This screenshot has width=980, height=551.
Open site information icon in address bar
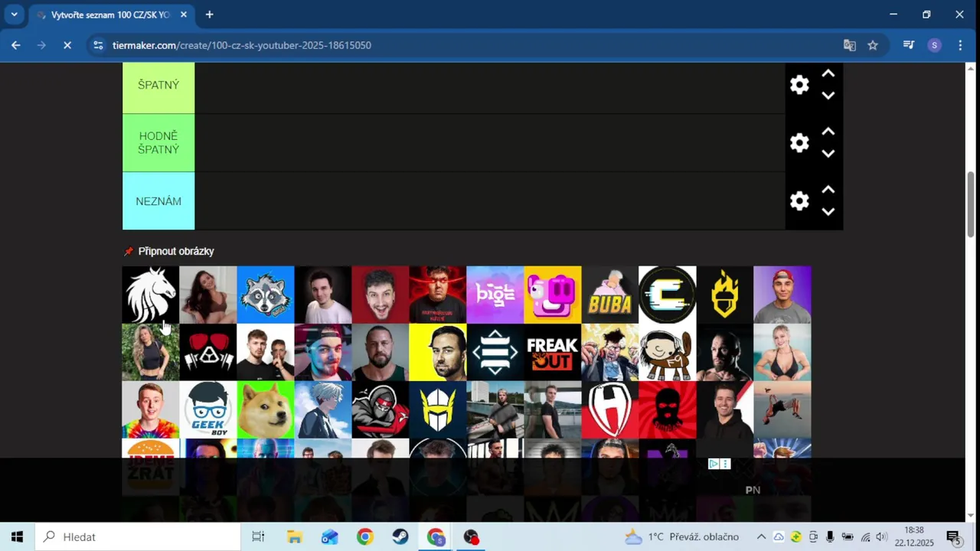[x=98, y=45]
